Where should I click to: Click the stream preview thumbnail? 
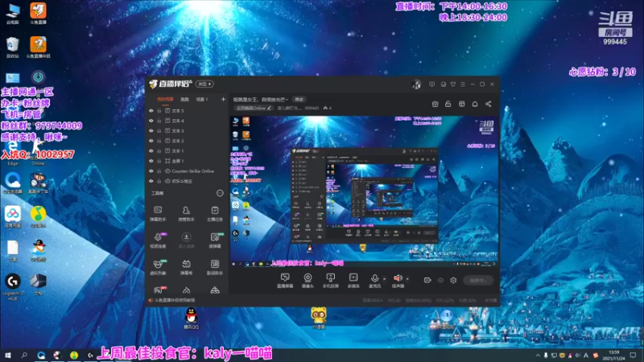[365, 191]
